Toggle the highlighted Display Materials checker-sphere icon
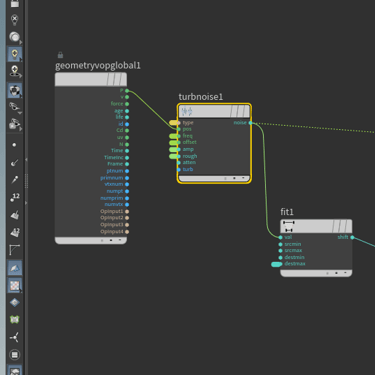 [x=14, y=90]
